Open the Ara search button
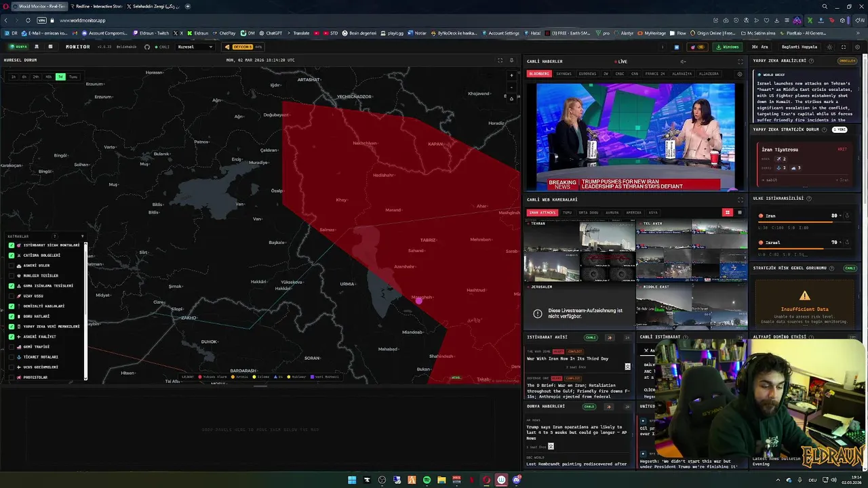Image resolution: width=868 pixels, height=488 pixels. pos(760,47)
